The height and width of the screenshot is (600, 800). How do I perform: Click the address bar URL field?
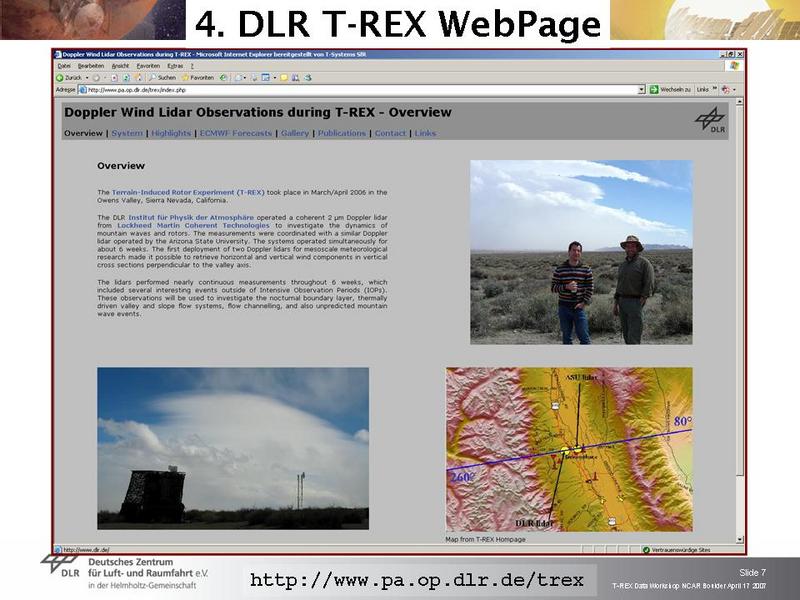point(362,90)
